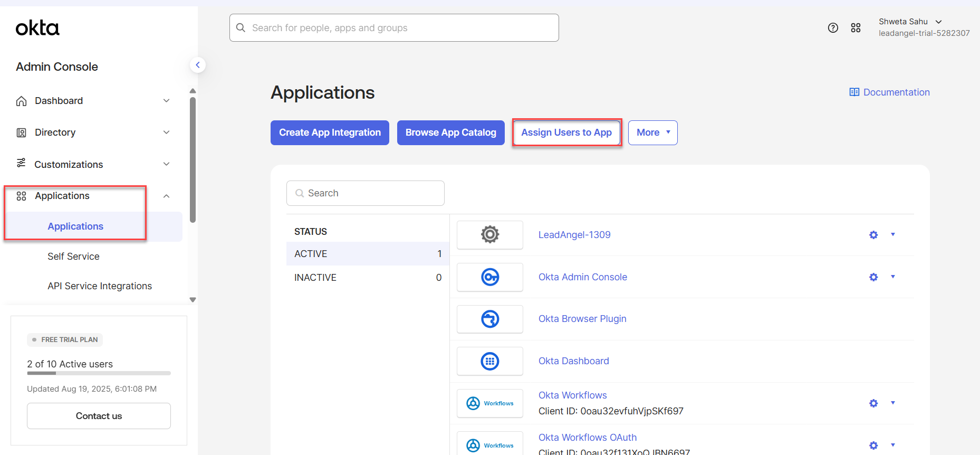Select Dashboard in the sidebar

pos(59,101)
